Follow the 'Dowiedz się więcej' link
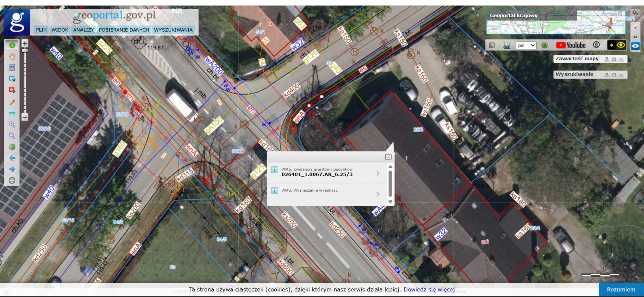Screen dimensions: 644x297 (429, 290)
